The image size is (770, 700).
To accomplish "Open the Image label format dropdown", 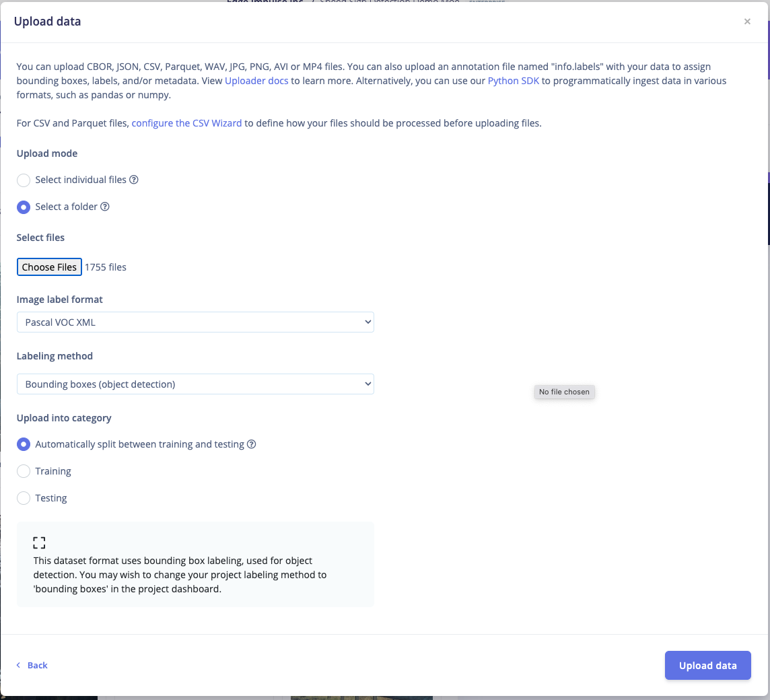I will point(195,322).
